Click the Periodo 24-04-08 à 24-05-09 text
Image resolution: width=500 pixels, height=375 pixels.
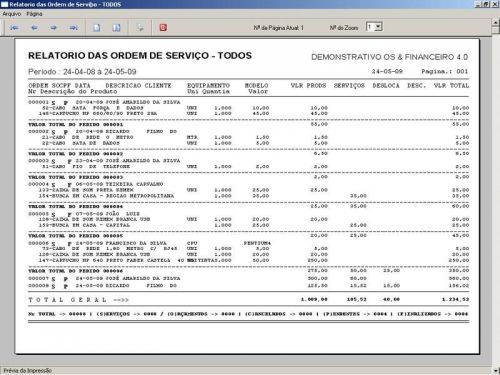click(x=82, y=72)
